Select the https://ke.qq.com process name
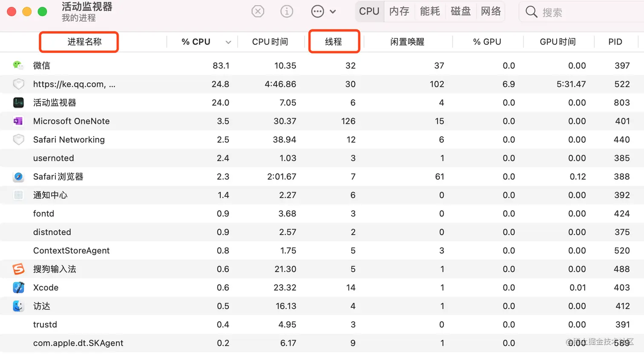The width and height of the screenshot is (644, 356). 74,84
